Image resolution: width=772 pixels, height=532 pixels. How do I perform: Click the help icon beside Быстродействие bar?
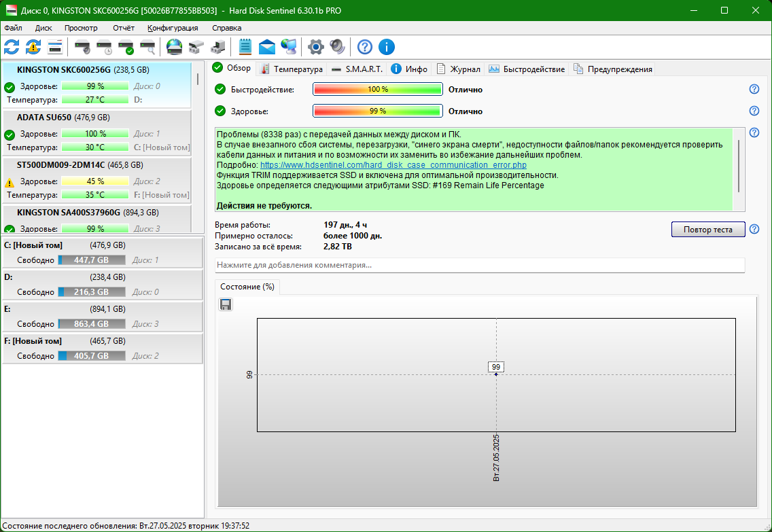(754, 89)
